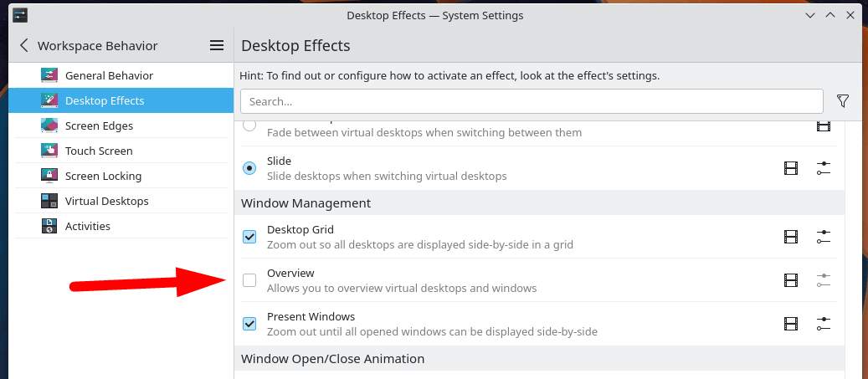The height and width of the screenshot is (379, 868).
Task: Click the filter funnel icon beside search
Action: pos(843,101)
